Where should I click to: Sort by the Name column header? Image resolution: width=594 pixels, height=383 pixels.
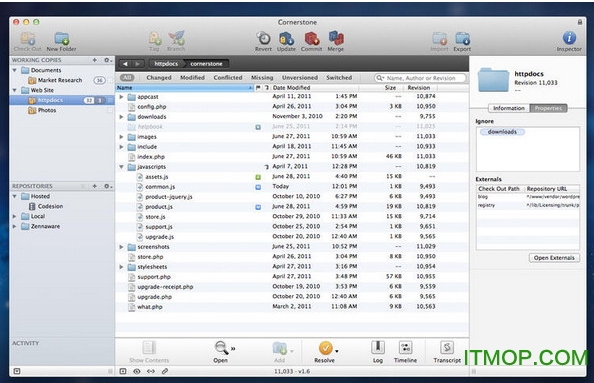tap(184, 88)
